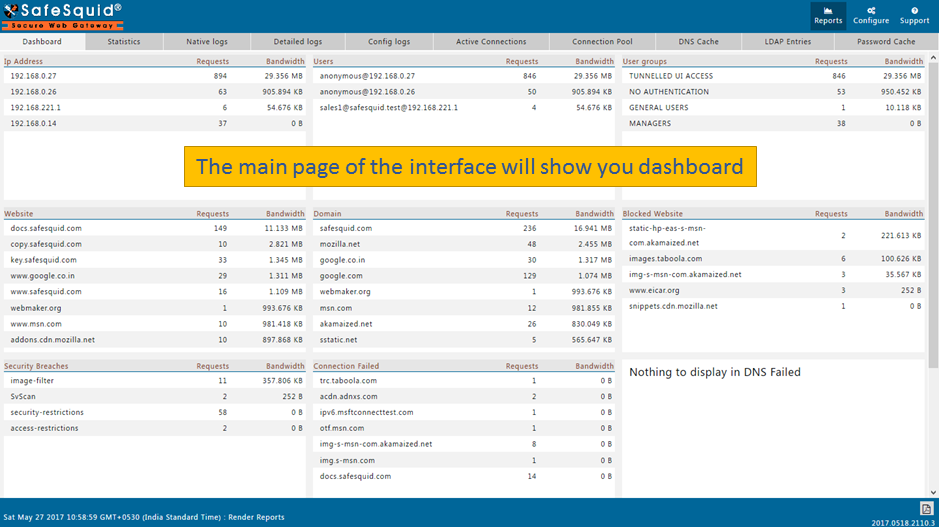Click the Blocked Website column header
This screenshot has width=939, height=528.
pos(652,214)
